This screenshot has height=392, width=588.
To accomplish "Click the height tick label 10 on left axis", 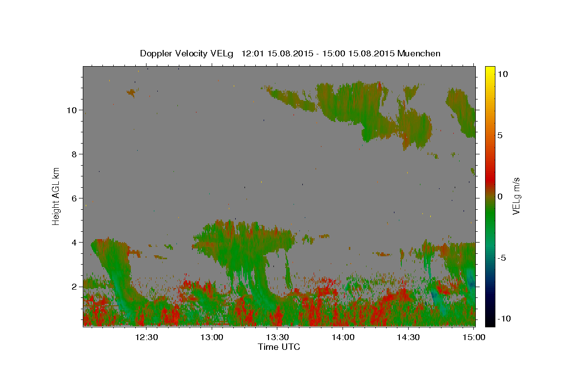I will [x=72, y=110].
